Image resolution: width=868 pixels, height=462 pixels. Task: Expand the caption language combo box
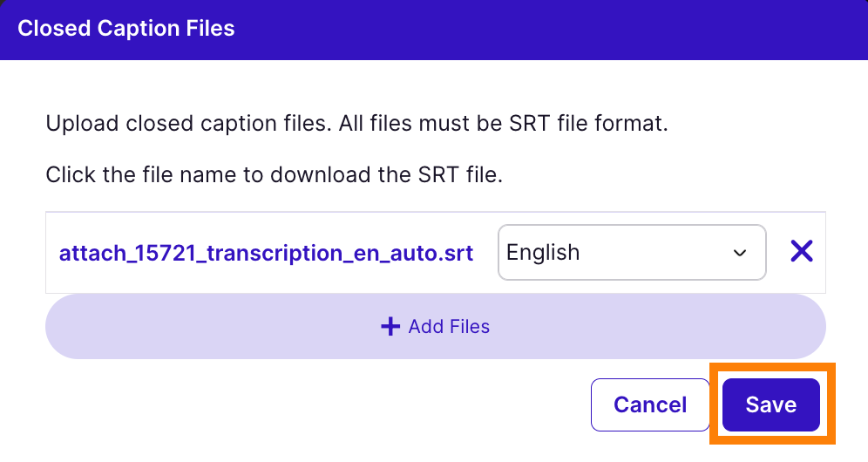[631, 253]
